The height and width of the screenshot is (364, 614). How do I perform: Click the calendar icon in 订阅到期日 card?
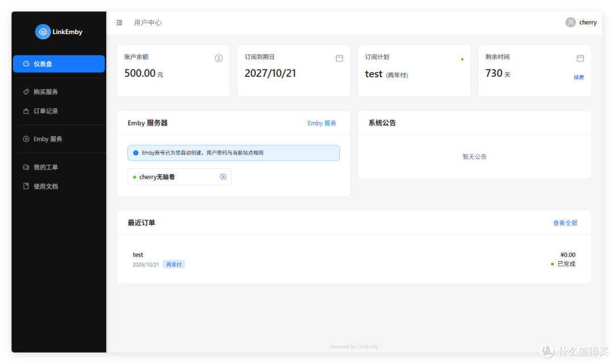point(339,58)
